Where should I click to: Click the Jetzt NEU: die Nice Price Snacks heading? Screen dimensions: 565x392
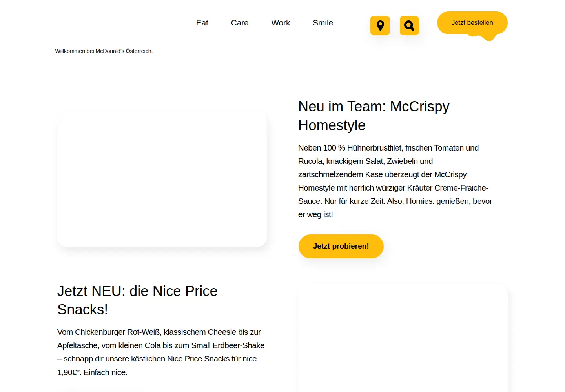tap(137, 300)
